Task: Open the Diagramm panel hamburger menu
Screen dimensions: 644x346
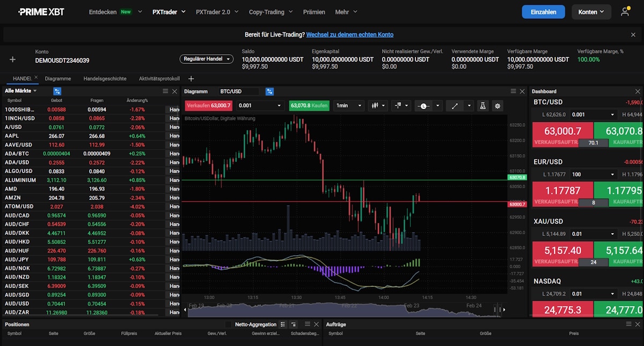Action: tap(514, 91)
